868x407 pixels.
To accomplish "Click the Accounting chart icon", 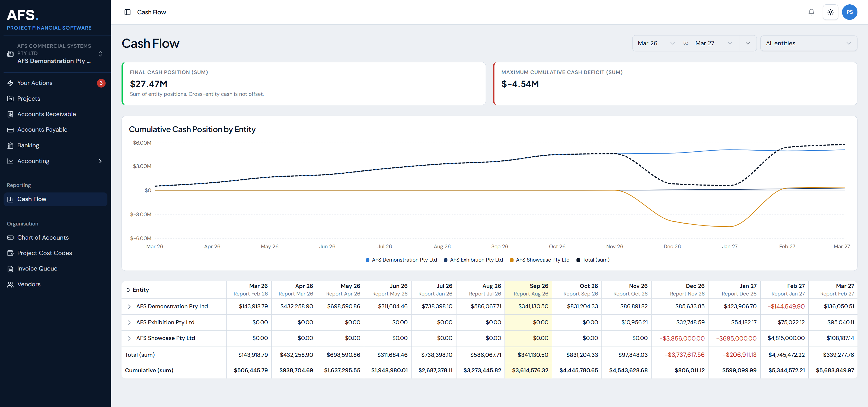I will click(11, 161).
